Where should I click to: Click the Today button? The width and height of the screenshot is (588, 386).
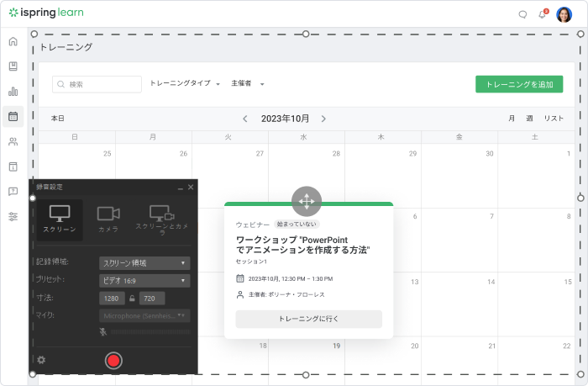coord(57,119)
